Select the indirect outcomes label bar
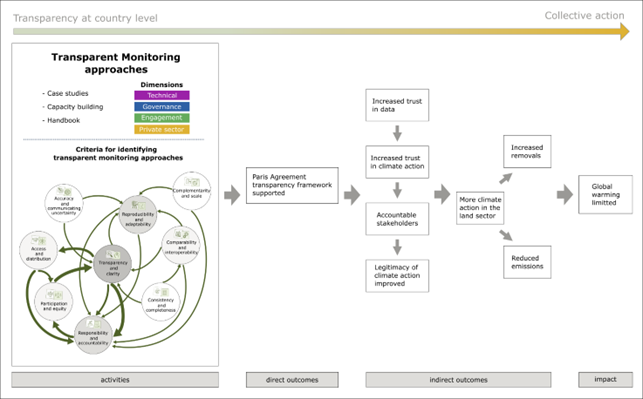The image size is (643, 399). [458, 380]
